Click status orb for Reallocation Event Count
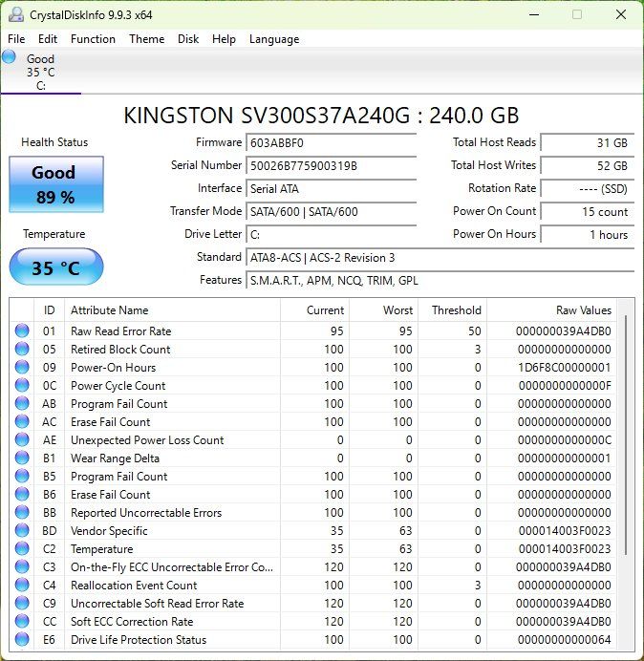The height and width of the screenshot is (661, 644). coord(22,585)
